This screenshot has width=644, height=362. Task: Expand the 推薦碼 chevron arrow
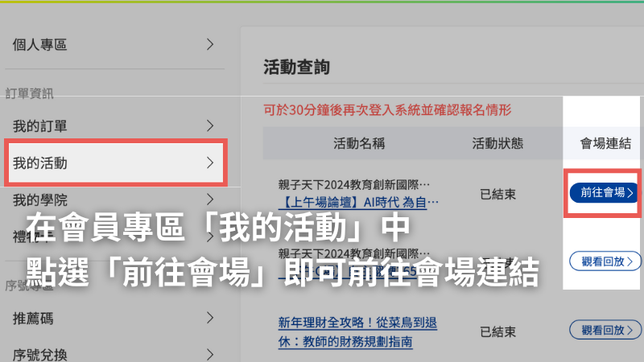(210, 319)
